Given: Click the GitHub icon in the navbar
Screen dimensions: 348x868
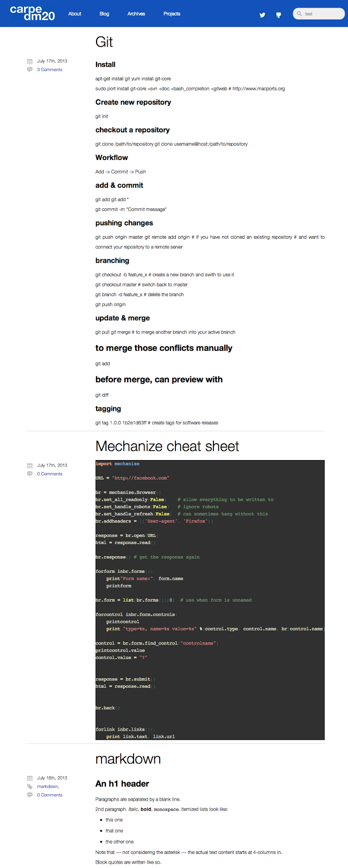Looking at the screenshot, I should [x=279, y=15].
